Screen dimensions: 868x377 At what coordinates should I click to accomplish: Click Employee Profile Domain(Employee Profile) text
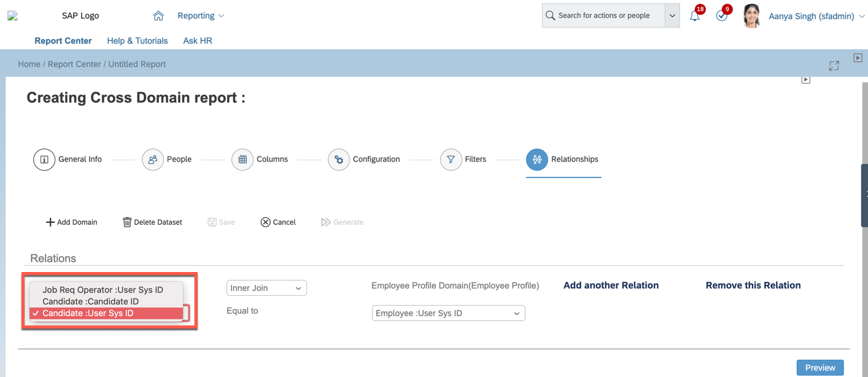coord(455,286)
